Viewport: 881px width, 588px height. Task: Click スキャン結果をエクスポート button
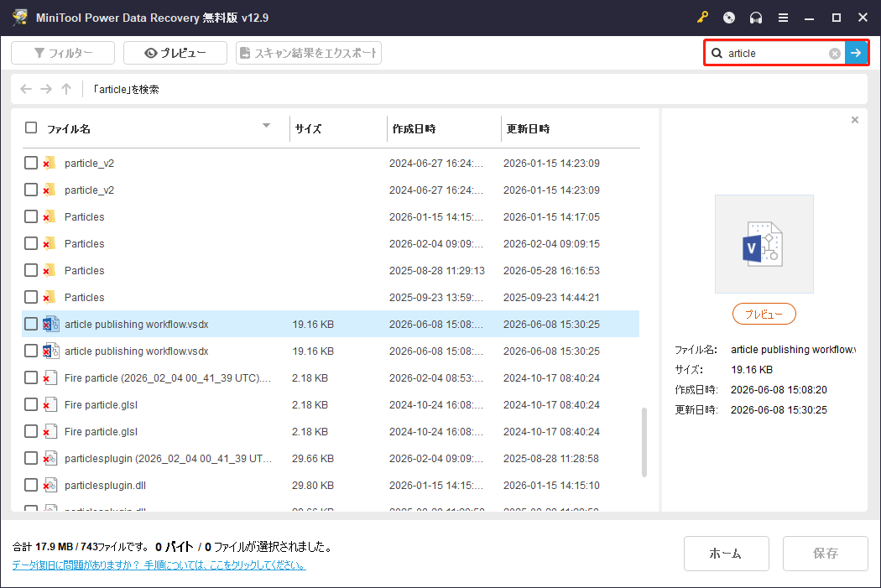pos(309,53)
